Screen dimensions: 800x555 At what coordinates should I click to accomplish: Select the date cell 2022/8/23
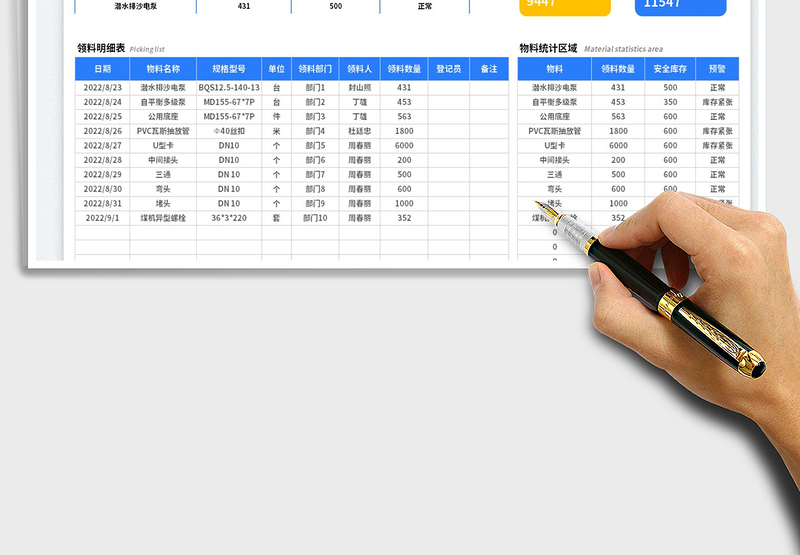pyautogui.click(x=102, y=88)
